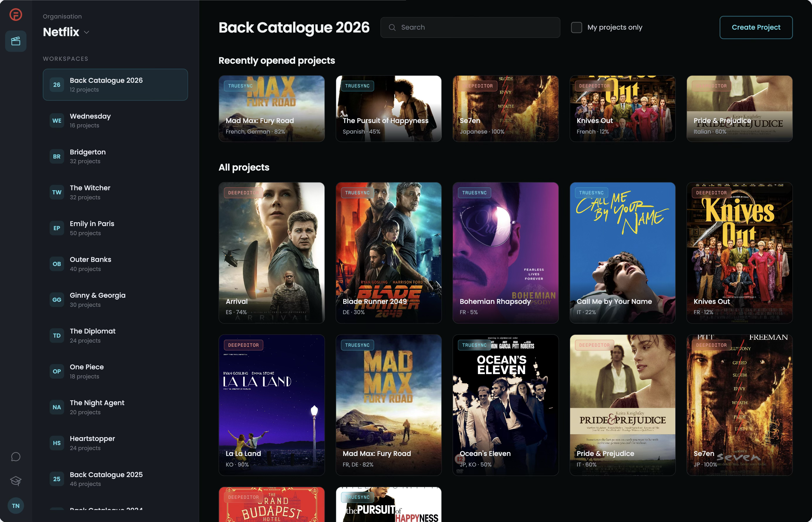Open Pursuit of Happyness card in All projects

tap(388, 504)
